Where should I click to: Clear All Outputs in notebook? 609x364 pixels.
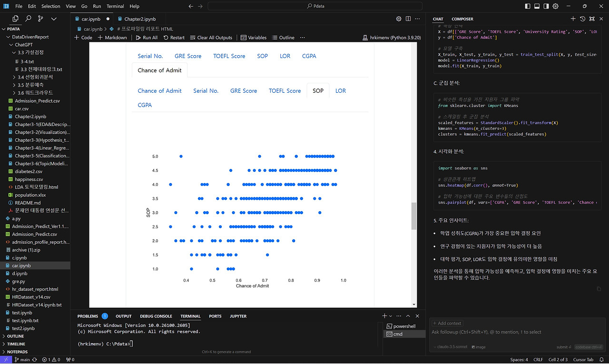pyautogui.click(x=211, y=38)
